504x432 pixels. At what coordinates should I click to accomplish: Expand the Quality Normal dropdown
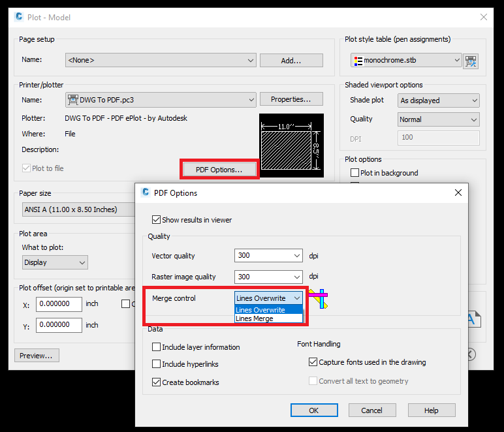point(439,119)
